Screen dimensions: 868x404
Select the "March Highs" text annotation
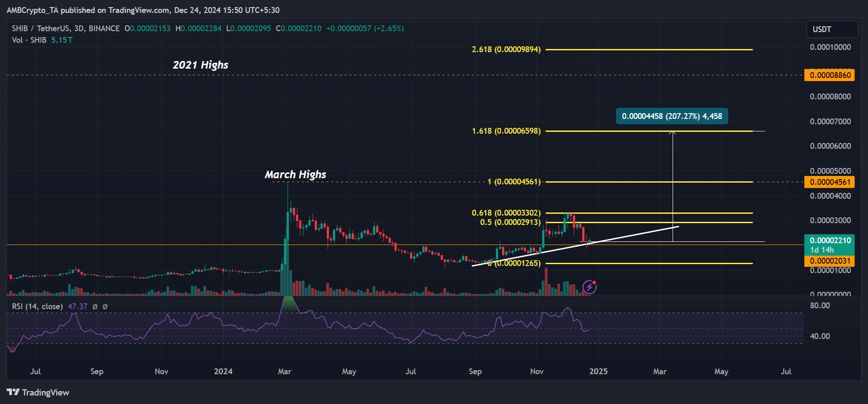coord(295,175)
